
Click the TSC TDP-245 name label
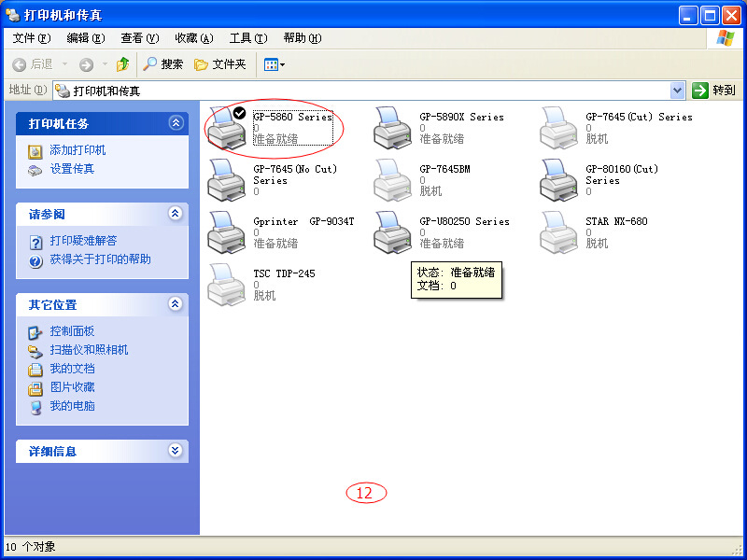point(285,273)
